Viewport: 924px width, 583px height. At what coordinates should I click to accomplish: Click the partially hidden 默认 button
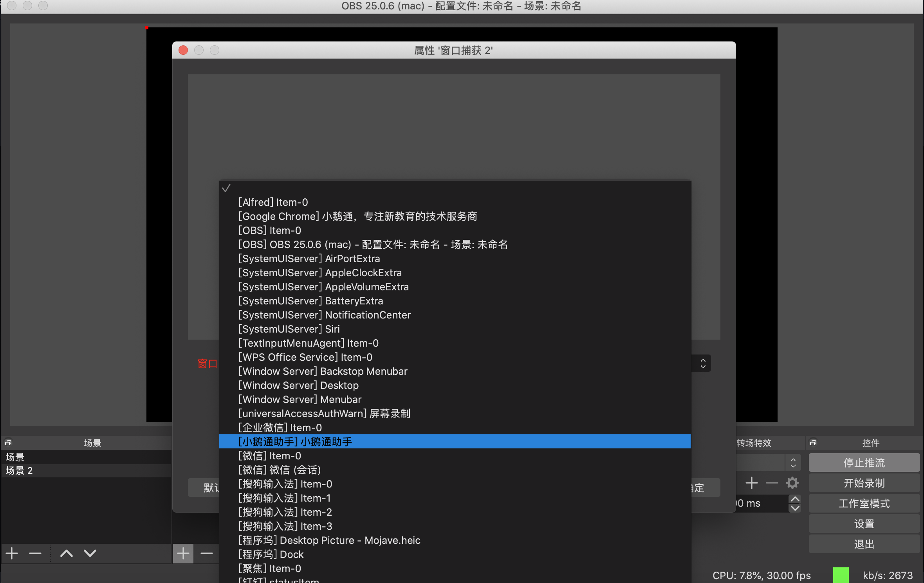tap(204, 488)
